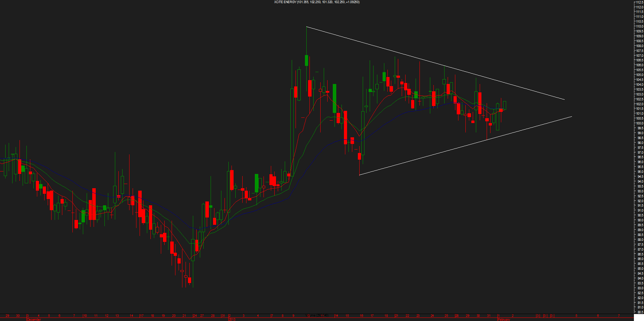Click date 16 on the time axis
Screen dimensions: 644x321
pyautogui.click(x=361, y=316)
